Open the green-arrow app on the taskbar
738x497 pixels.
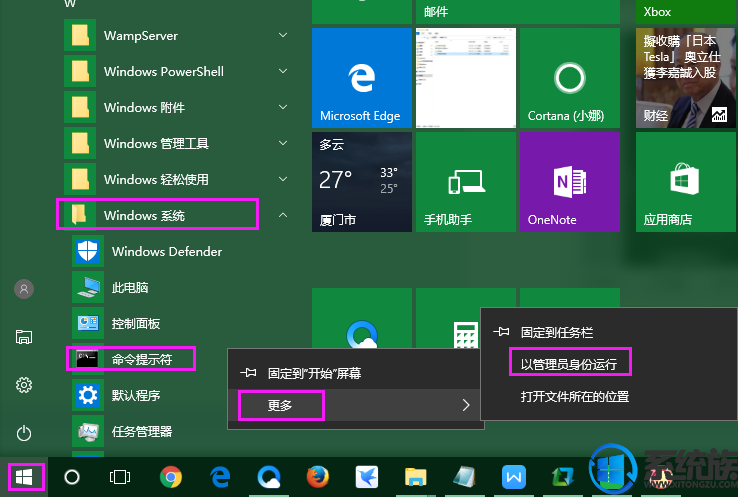[562, 477]
